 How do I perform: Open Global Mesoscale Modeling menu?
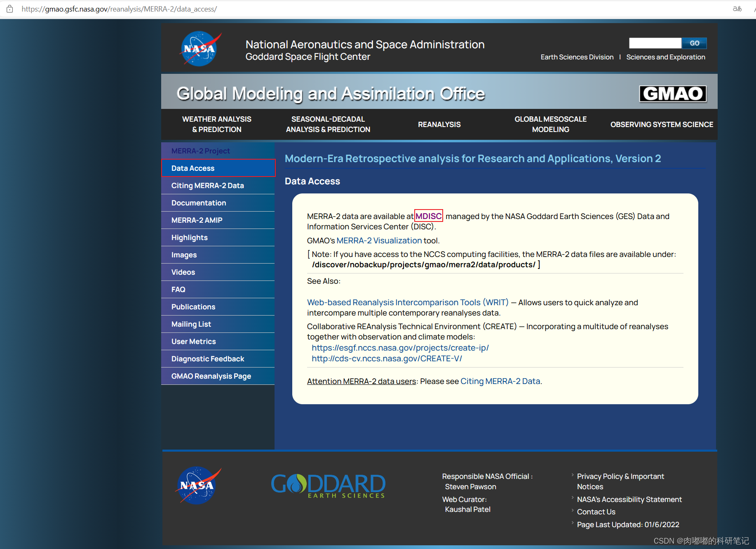click(550, 124)
